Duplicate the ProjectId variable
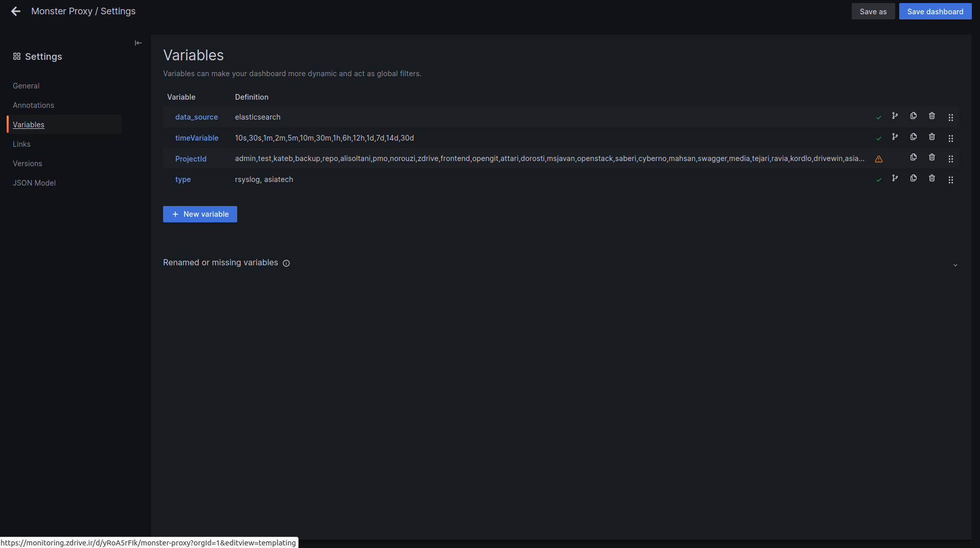This screenshot has width=980, height=548. point(913,157)
